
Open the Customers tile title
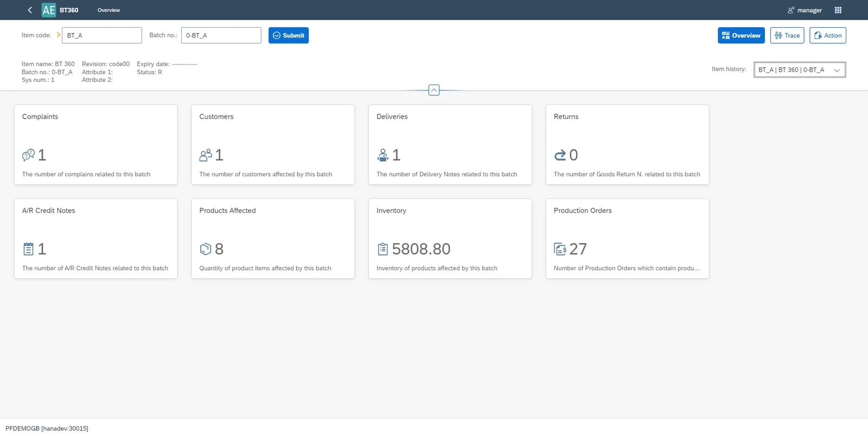click(216, 117)
